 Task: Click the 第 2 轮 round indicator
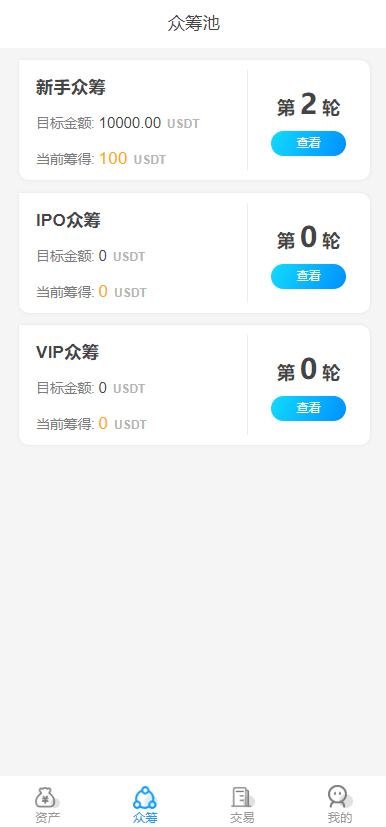308,105
